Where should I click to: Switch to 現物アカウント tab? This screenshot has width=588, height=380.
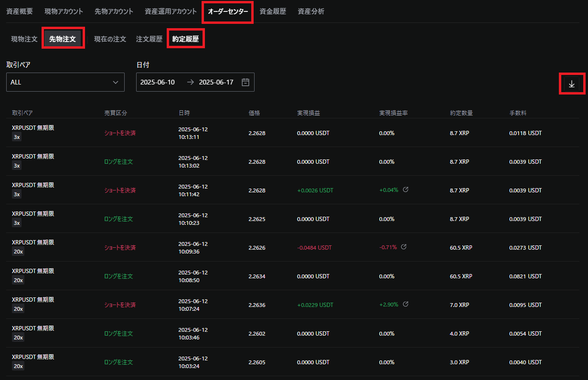(x=64, y=11)
